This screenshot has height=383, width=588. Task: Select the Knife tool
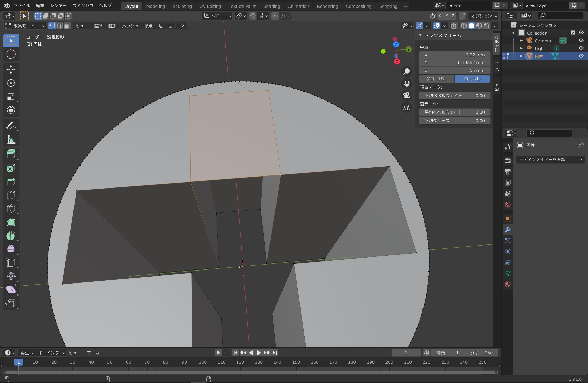pyautogui.click(x=11, y=209)
